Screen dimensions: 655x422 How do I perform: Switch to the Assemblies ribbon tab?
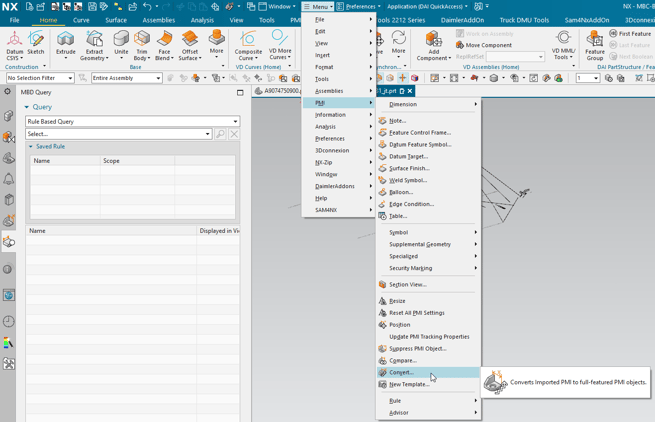point(158,20)
